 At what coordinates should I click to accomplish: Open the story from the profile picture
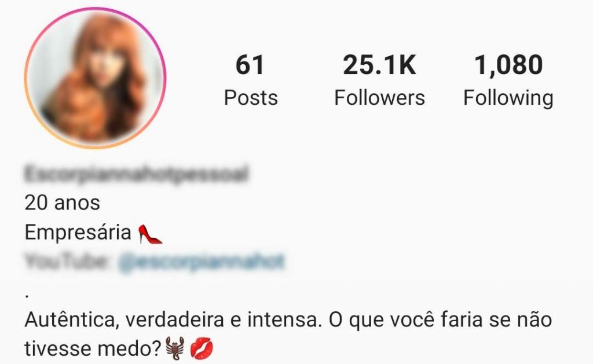[x=96, y=78]
